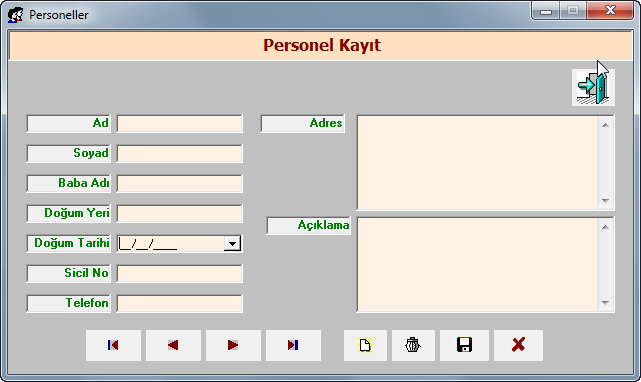This screenshot has width=641, height=382.
Task: Jump to the last record
Action: [294, 345]
